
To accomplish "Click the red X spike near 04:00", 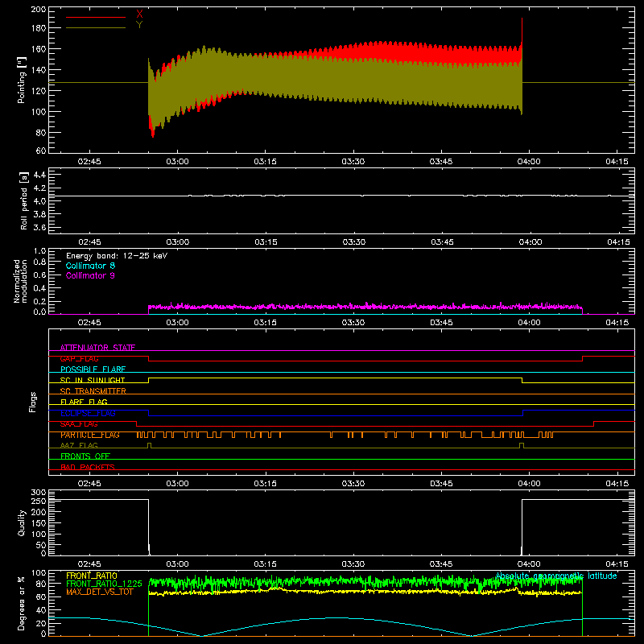I will pyautogui.click(x=522, y=30).
